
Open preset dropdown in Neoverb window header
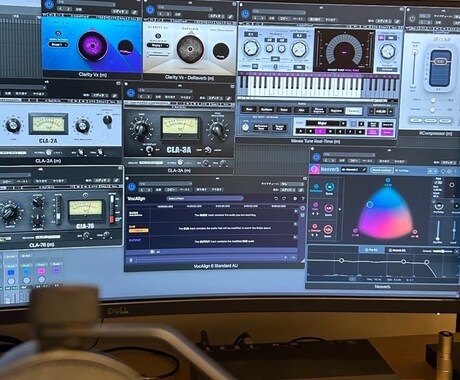[x=349, y=155]
